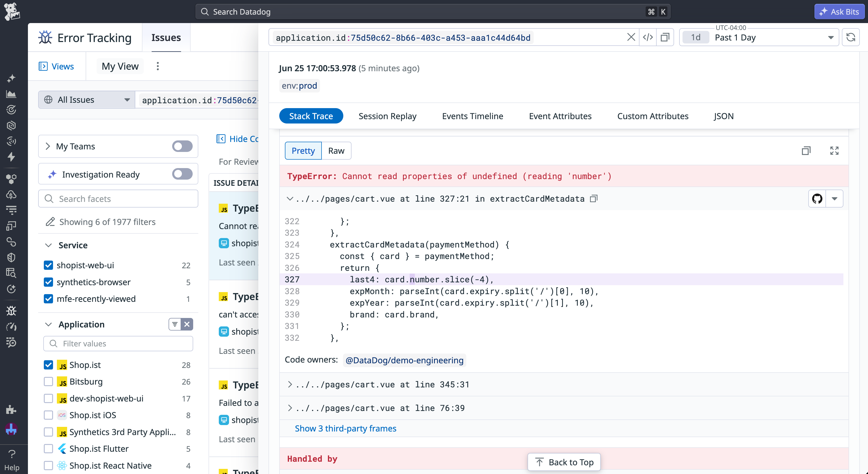Collapse the cart.vue line 327:21 frame
Viewport: 868px width, 474px height.
coord(290,199)
